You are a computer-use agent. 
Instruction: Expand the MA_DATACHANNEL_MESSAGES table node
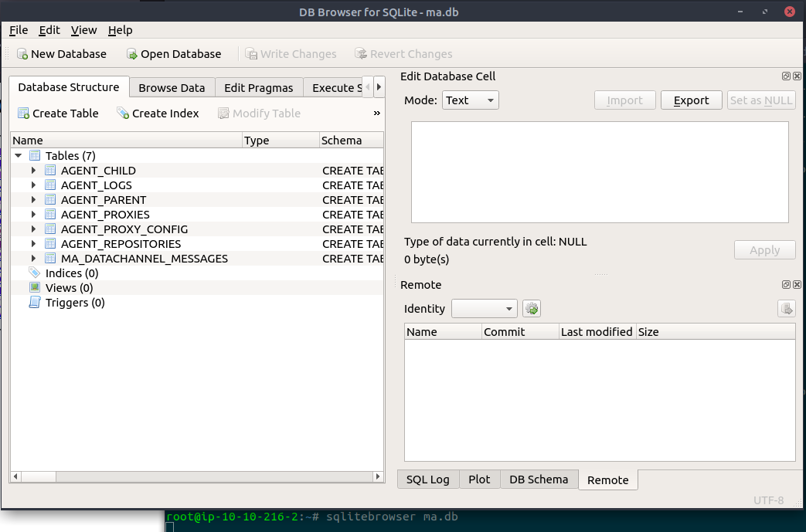pyautogui.click(x=33, y=259)
